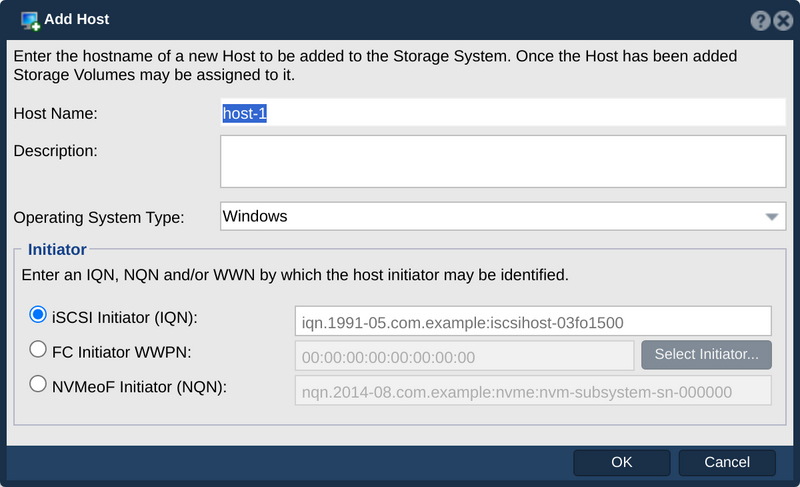This screenshot has height=487, width=800.
Task: Click the 'Enter an IQN, NQN and/or WWN' instruction text
Action: (294, 275)
